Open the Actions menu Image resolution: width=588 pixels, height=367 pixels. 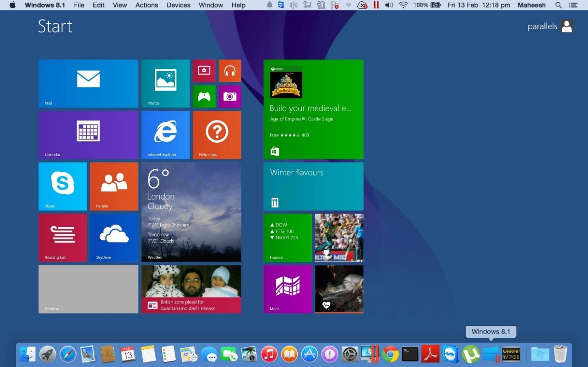tap(147, 5)
